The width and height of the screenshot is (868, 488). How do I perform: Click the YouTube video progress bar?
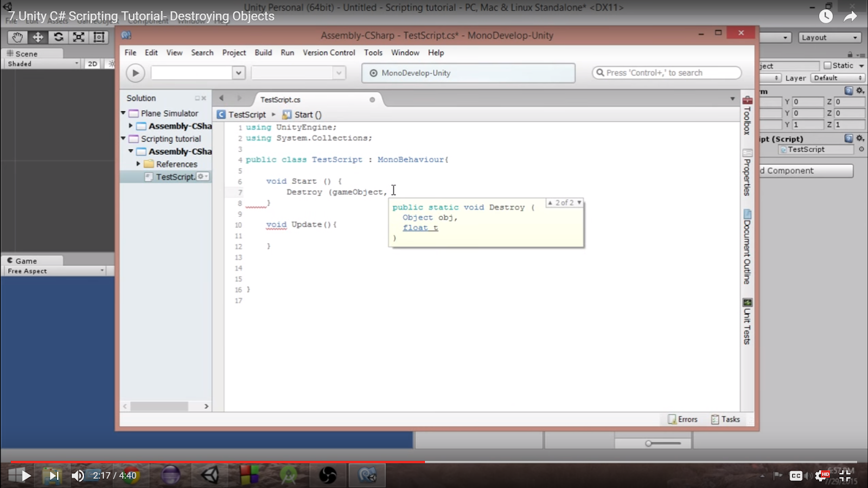[434, 462]
